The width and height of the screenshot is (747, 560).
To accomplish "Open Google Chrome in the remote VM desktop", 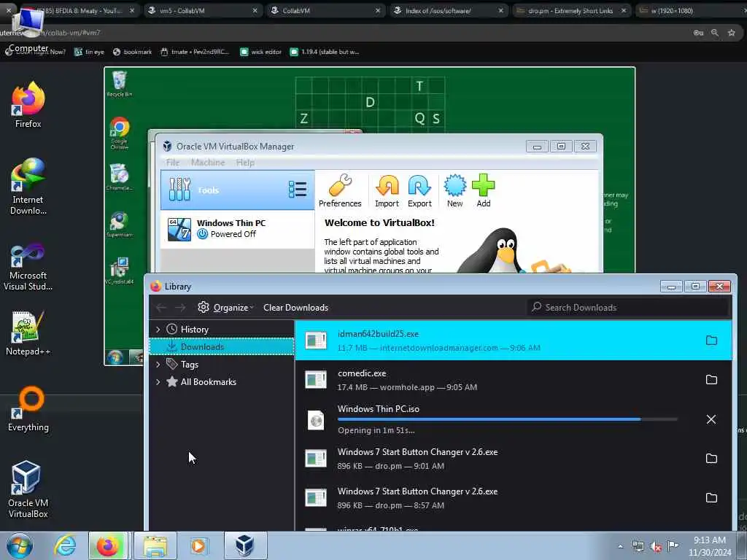I will [x=119, y=133].
